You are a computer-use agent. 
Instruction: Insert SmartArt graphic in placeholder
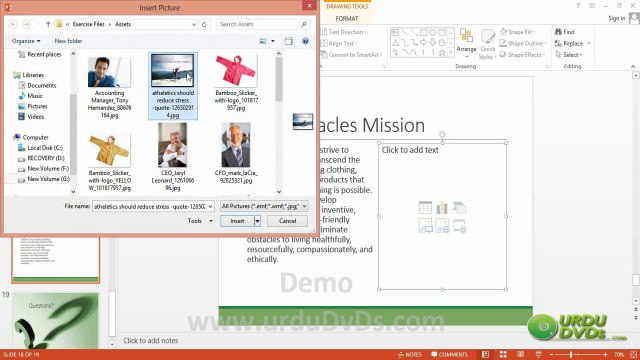coord(459,207)
